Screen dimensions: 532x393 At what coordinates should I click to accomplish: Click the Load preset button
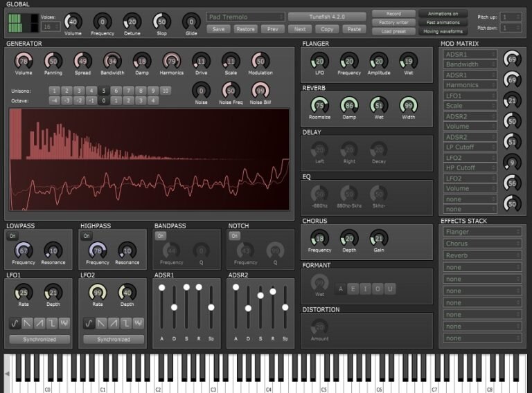(393, 32)
